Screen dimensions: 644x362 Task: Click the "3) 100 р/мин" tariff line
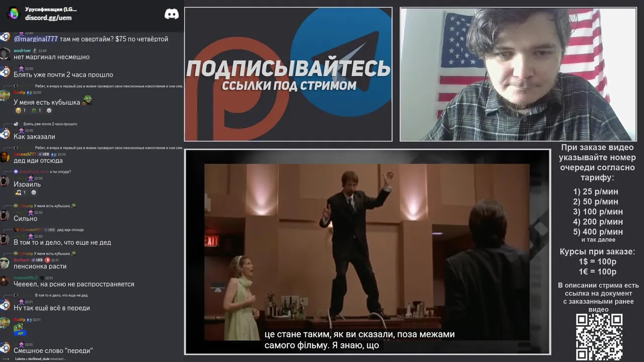pyautogui.click(x=598, y=212)
